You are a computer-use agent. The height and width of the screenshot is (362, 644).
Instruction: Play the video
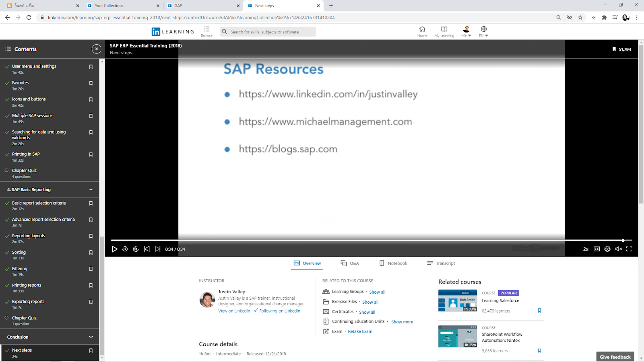115,249
